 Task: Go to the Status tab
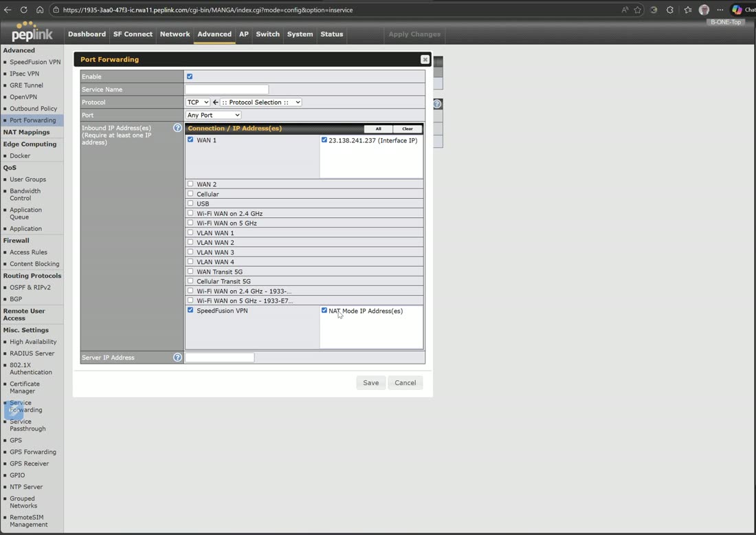coord(332,34)
